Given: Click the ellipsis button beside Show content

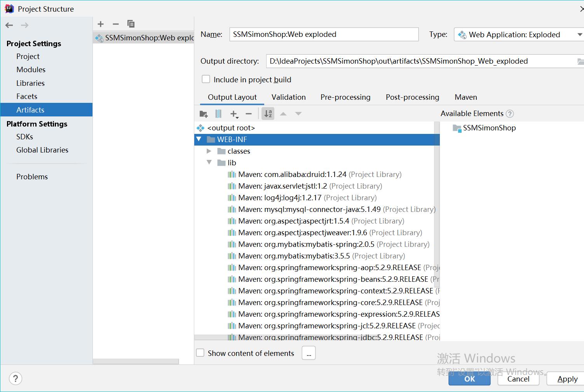Looking at the screenshot, I should pos(309,353).
